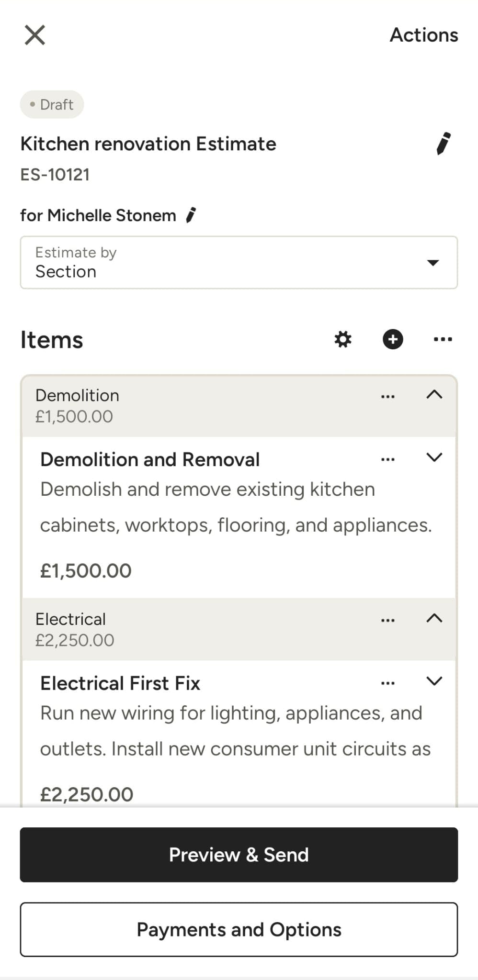Expand Demolition and Removal item details

coord(434,457)
